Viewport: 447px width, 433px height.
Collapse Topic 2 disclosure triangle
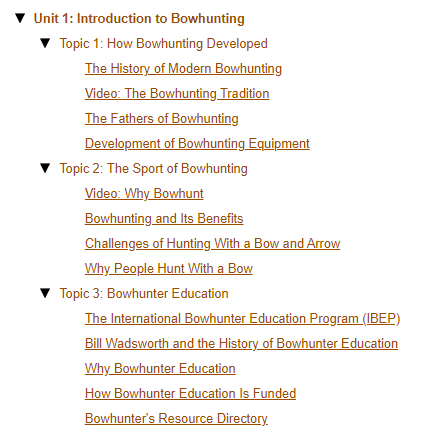pyautogui.click(x=45, y=168)
